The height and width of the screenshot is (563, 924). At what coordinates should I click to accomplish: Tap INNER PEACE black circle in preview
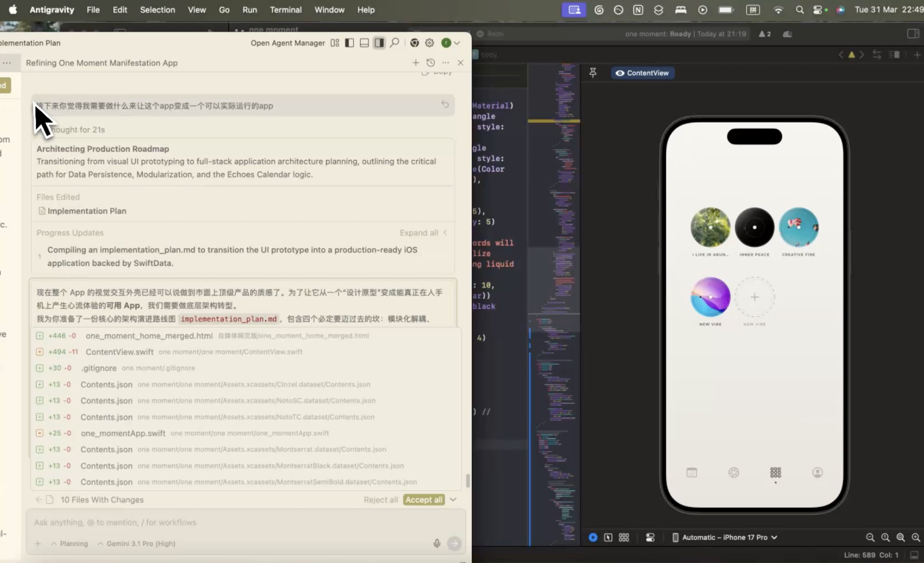[x=754, y=227]
